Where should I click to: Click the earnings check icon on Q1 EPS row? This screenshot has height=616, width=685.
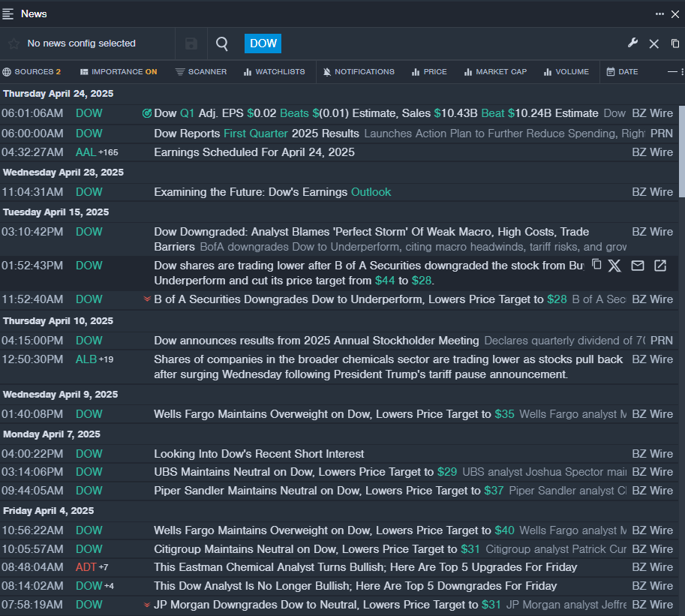pos(147,113)
